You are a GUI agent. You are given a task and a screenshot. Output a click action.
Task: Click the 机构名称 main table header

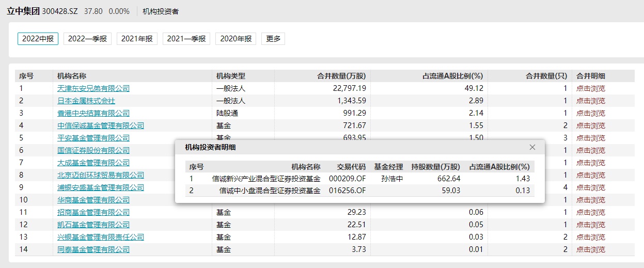pos(72,76)
